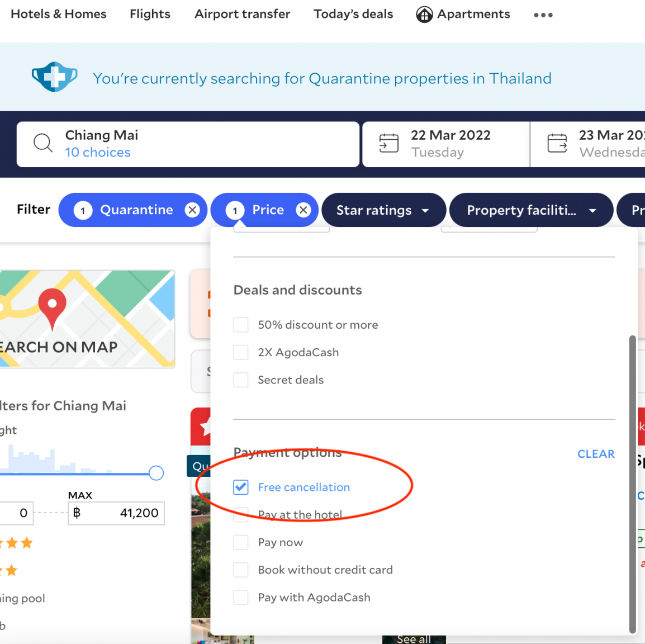Remove the Quarantine filter with X
Image resolution: width=645 pixels, height=644 pixels.
tap(192, 210)
